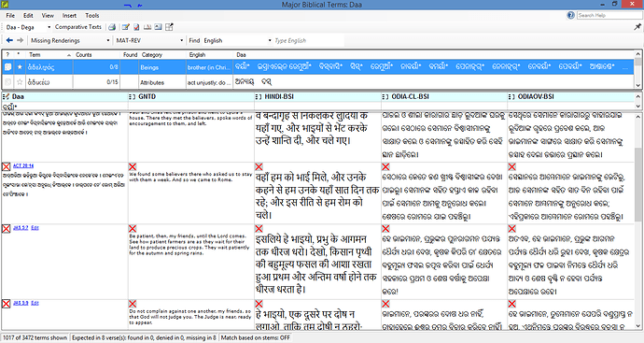The height and width of the screenshot is (343, 644).
Task: Click the Edit link beside JAS 5:9
Action: coord(35,303)
